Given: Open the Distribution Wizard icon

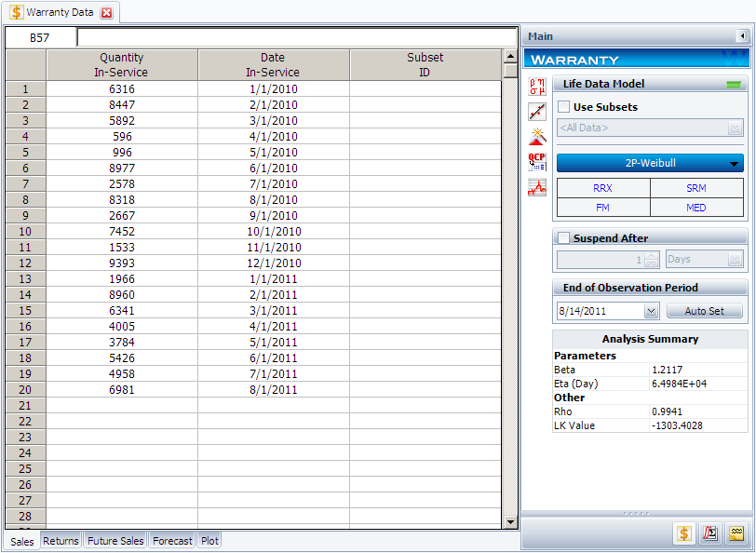Looking at the screenshot, I should tap(537, 137).
